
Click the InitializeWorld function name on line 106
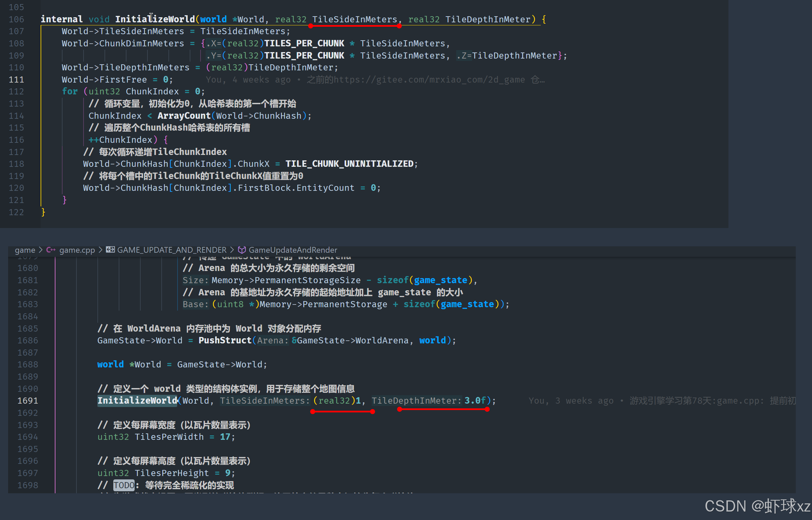tap(155, 19)
